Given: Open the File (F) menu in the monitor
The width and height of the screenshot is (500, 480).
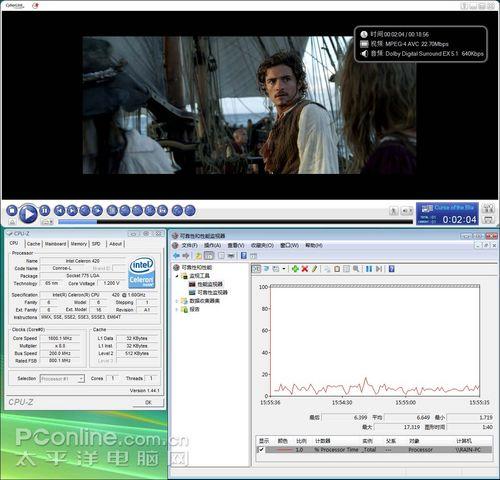Looking at the screenshot, I should point(189,245).
